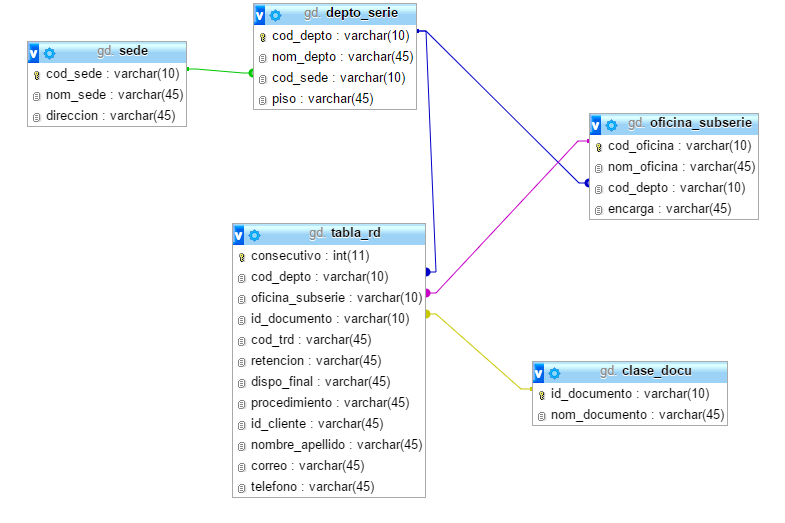Select the gd. oficina_subserie table title
The height and width of the screenshot is (523, 785).
(x=690, y=123)
